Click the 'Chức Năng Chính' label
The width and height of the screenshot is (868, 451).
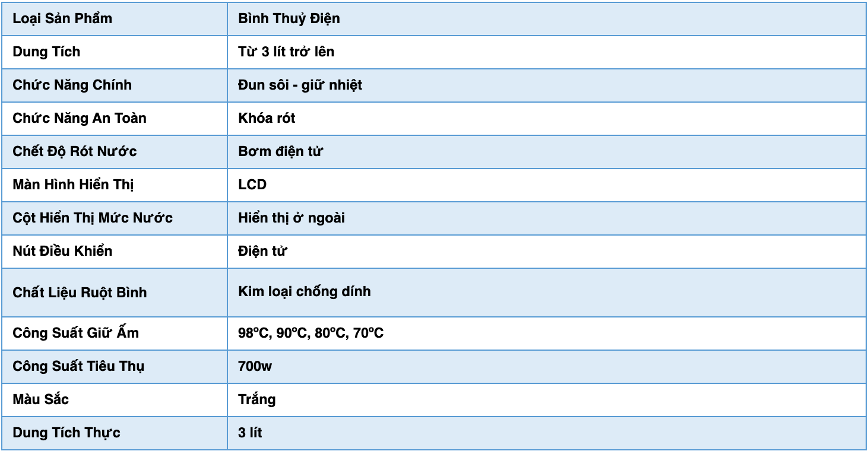point(72,85)
